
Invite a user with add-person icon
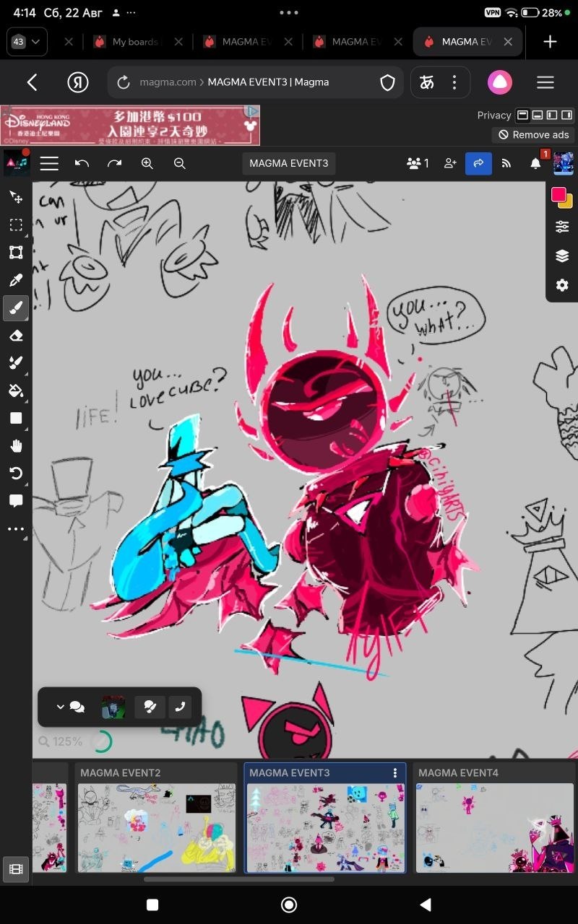point(450,164)
